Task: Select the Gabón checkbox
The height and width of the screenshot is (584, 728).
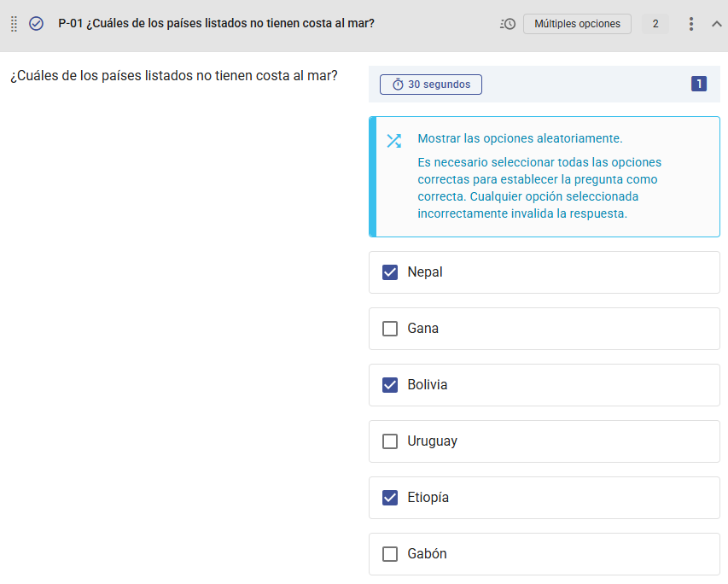Action: (390, 554)
